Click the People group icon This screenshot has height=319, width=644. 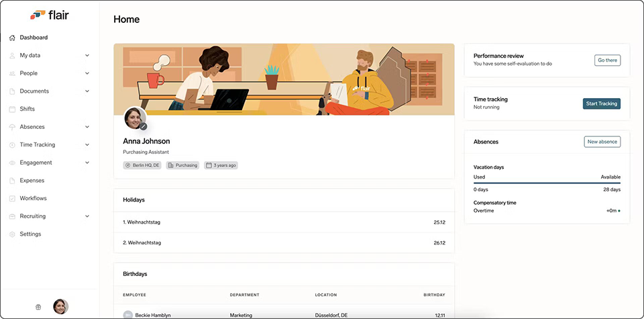(x=12, y=73)
